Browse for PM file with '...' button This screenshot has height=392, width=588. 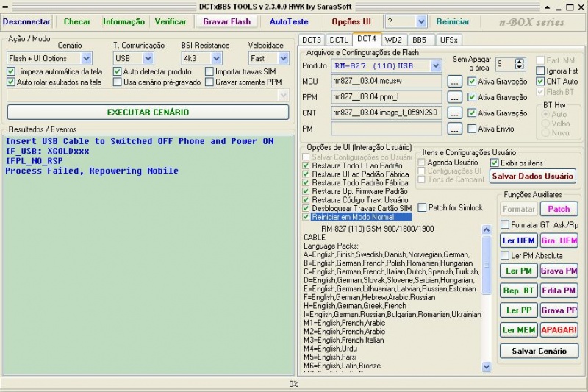(454, 129)
